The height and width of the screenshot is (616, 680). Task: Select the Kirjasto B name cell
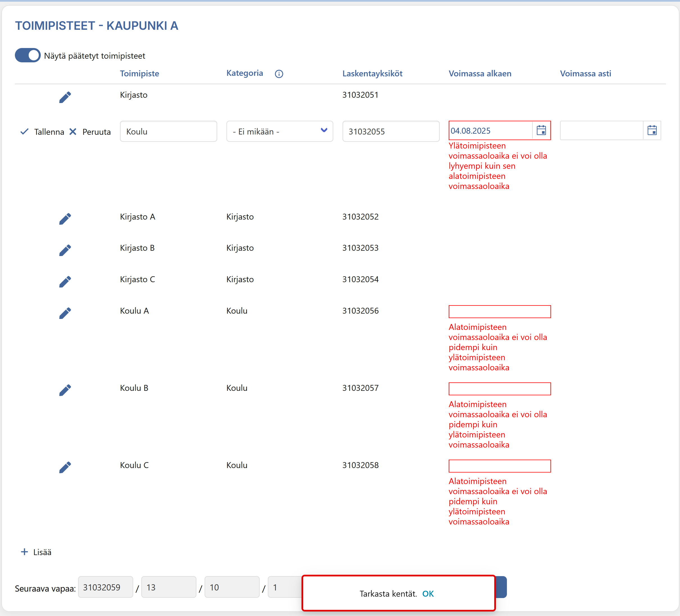point(137,248)
